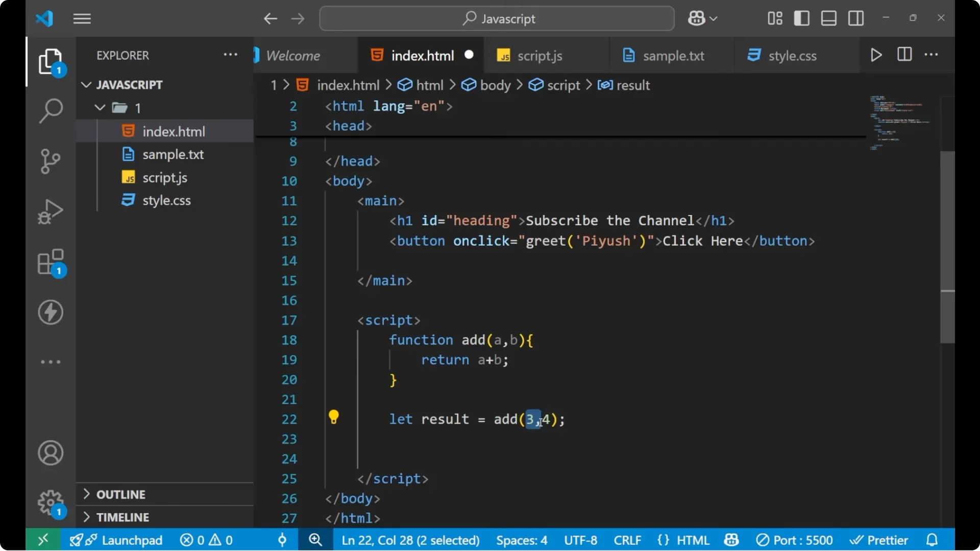
Task: Toggle the Secondary Side Bar visibility
Action: tap(855, 18)
